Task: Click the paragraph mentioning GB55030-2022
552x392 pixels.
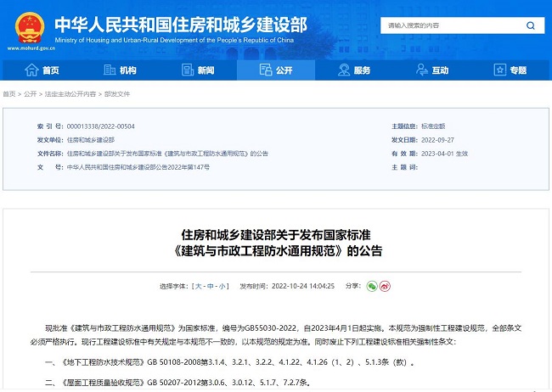Action: pos(276,334)
